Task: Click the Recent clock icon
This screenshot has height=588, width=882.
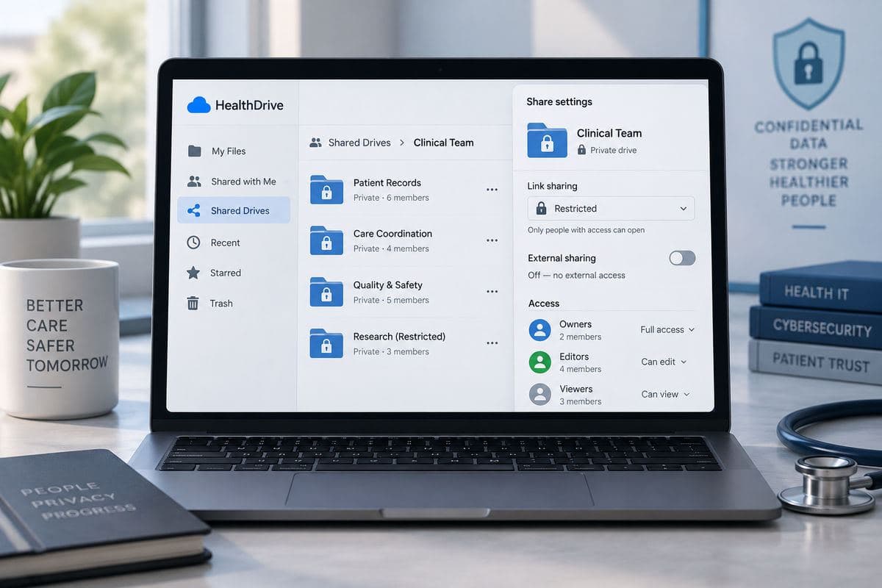Action: tap(193, 243)
